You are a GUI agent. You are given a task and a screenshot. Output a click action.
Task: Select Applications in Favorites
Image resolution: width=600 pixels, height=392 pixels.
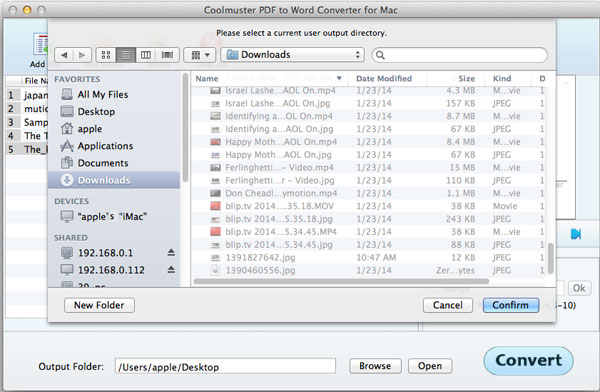pyautogui.click(x=114, y=146)
